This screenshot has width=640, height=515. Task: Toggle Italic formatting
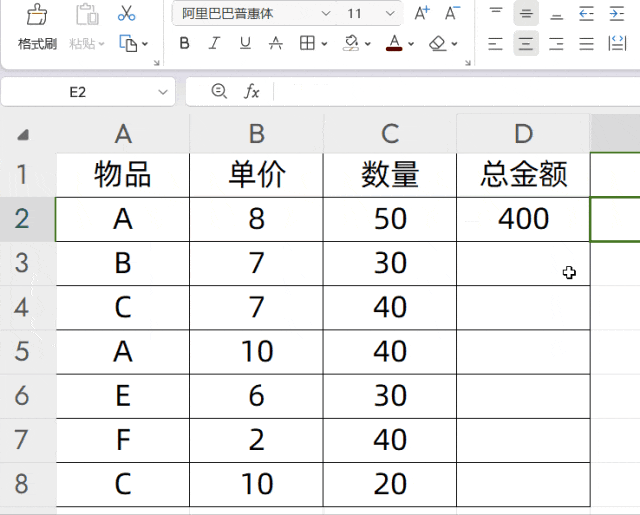(214, 44)
